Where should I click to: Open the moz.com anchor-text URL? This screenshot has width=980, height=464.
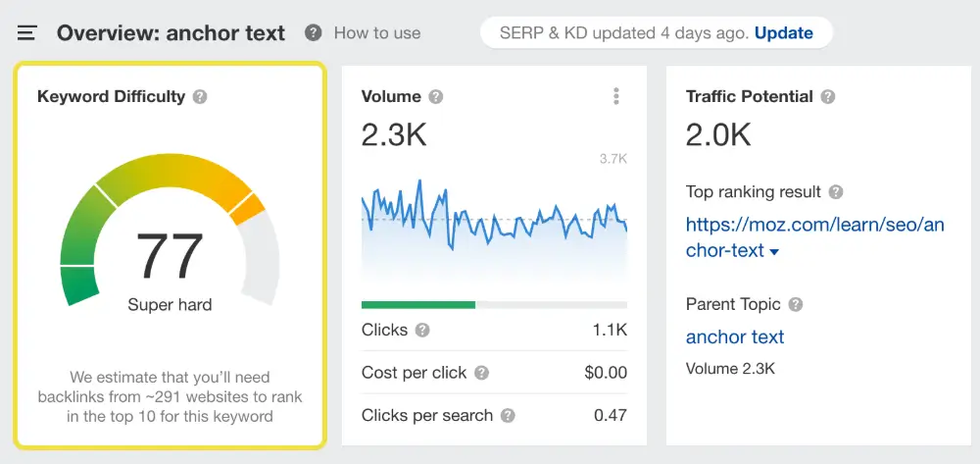(813, 225)
